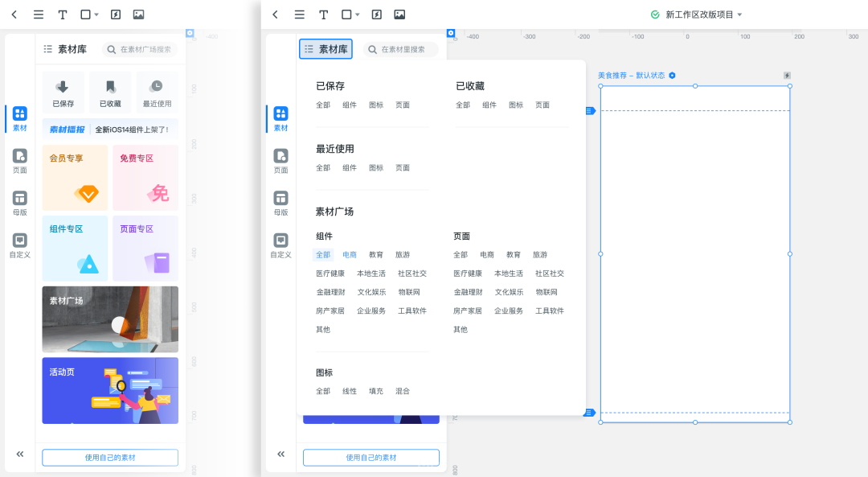The width and height of the screenshot is (868, 477).
Task: Expand the 素材库 menu in the left window
Action: tap(65, 49)
